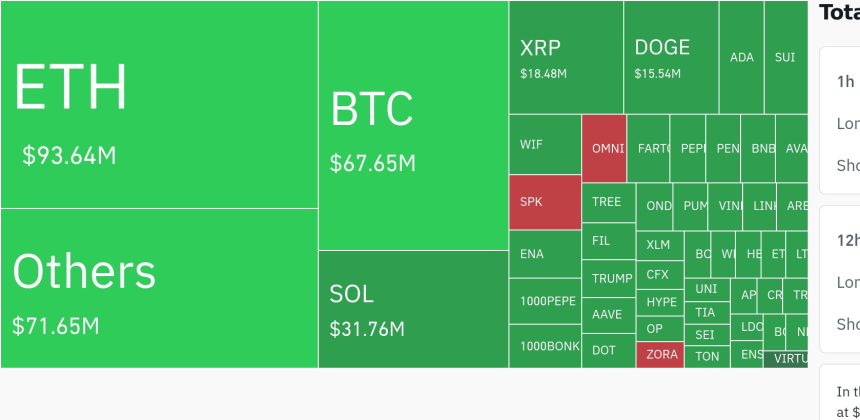Click the TREE heatmap tile

(607, 202)
